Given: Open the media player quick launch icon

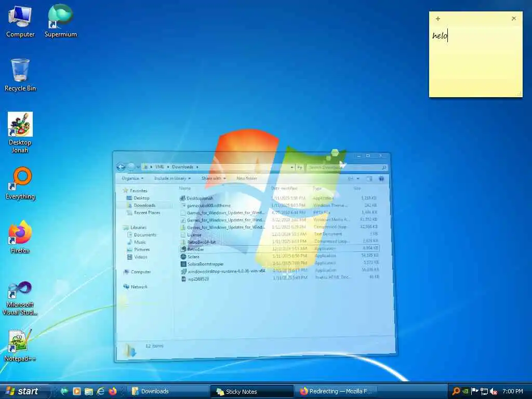Looking at the screenshot, I should click(x=77, y=391).
